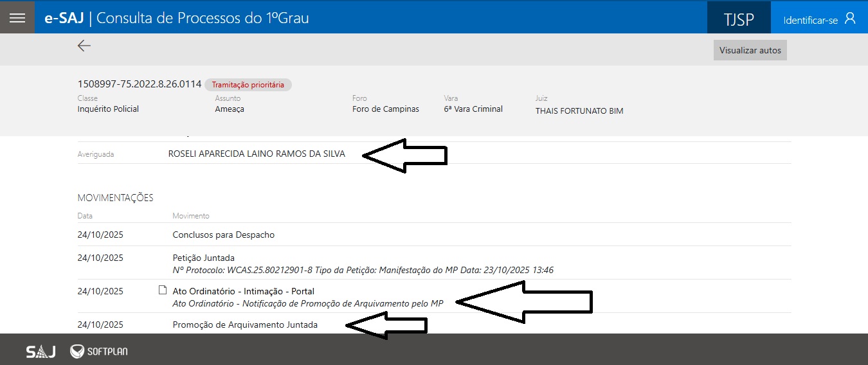Image resolution: width=868 pixels, height=365 pixels.
Task: Open Ato Ordinário - Intimação - Portal
Action: tap(243, 291)
